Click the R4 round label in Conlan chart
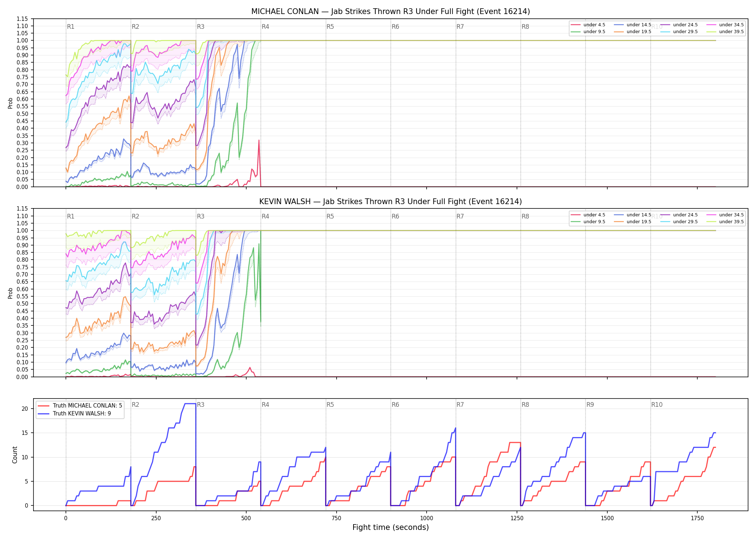Image resolution: width=756 pixels, height=540 pixels. (x=265, y=27)
